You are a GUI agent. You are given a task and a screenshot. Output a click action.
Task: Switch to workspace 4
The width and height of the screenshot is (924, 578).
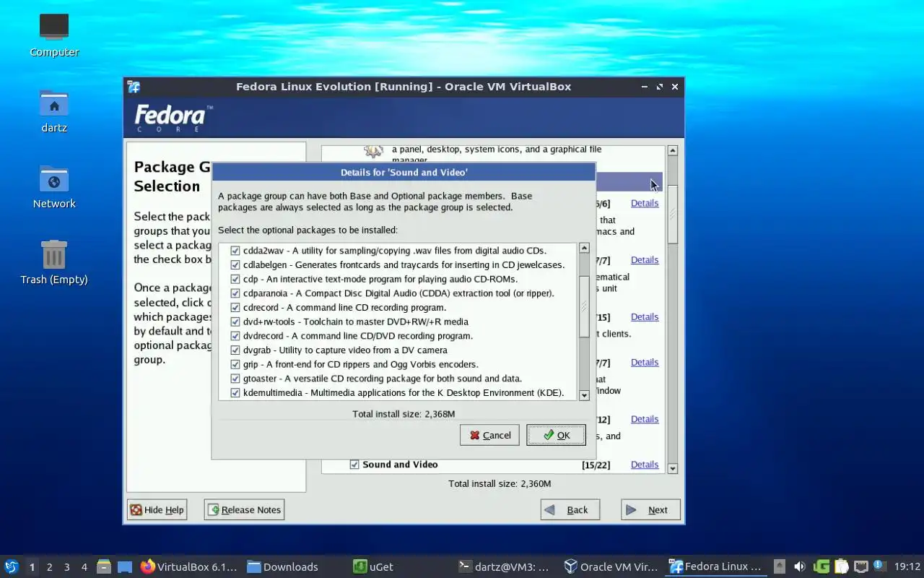84,567
